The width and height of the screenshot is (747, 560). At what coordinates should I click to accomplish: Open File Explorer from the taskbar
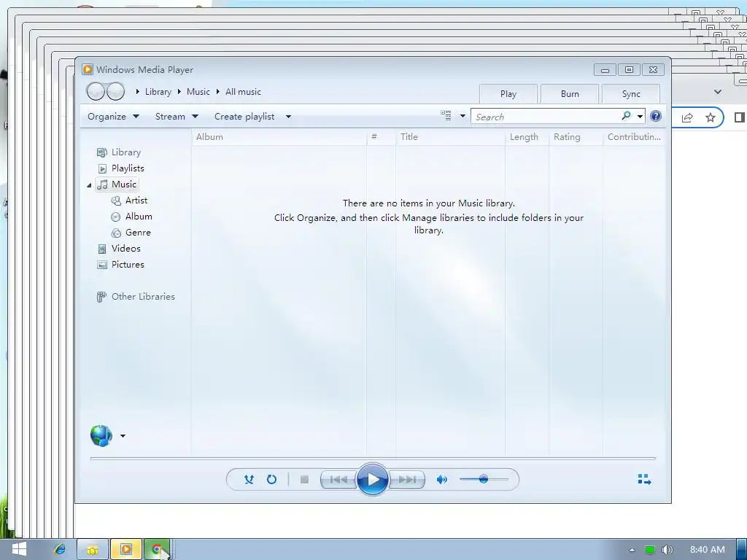click(x=93, y=550)
